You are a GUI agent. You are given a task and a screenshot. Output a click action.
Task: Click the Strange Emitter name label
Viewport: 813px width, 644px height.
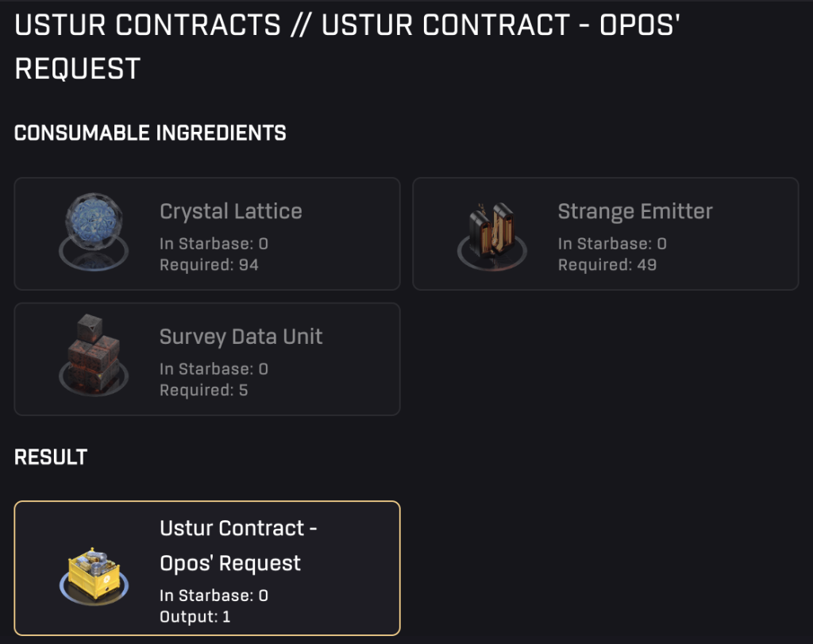635,211
